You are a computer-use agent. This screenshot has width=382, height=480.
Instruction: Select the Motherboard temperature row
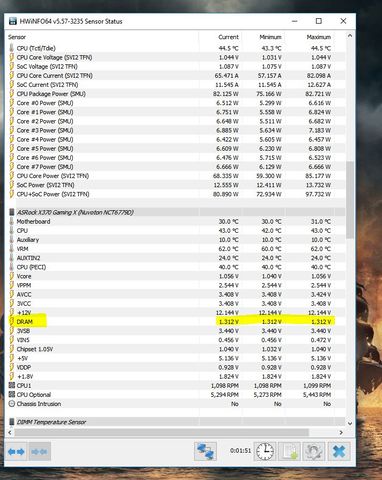tap(176, 221)
